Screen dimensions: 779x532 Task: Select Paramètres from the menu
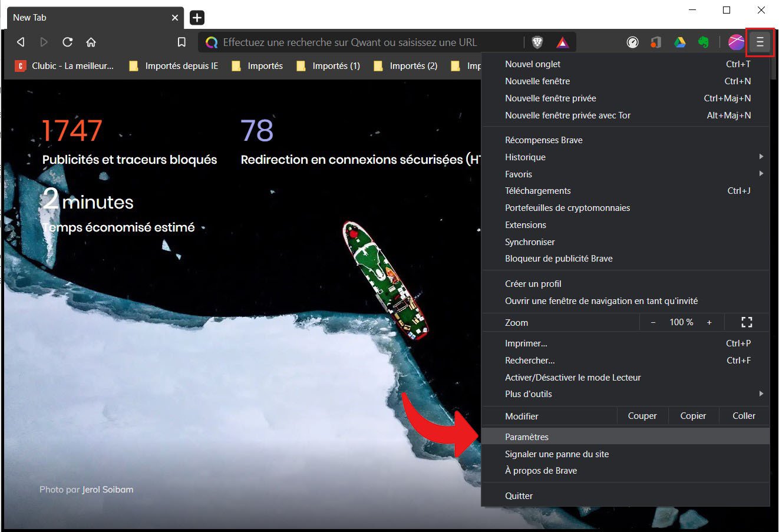(527, 437)
